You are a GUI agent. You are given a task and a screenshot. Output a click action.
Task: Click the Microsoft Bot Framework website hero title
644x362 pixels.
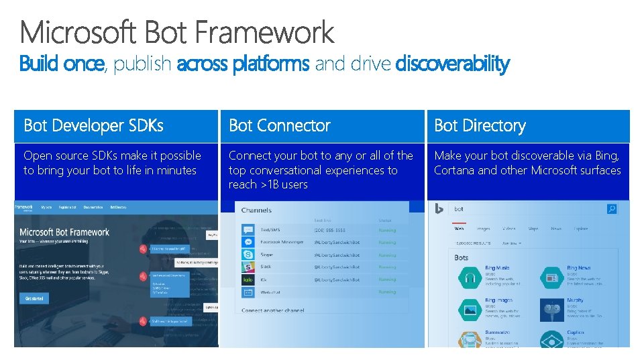coord(64,233)
